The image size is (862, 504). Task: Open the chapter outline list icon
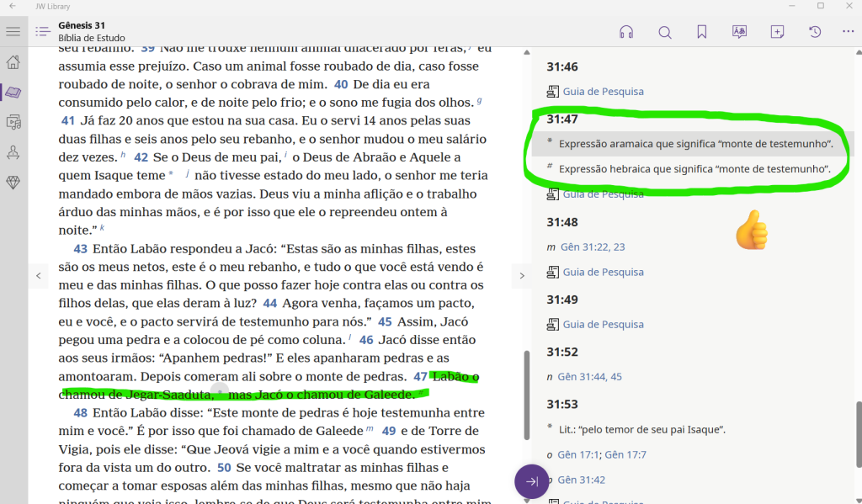43,32
